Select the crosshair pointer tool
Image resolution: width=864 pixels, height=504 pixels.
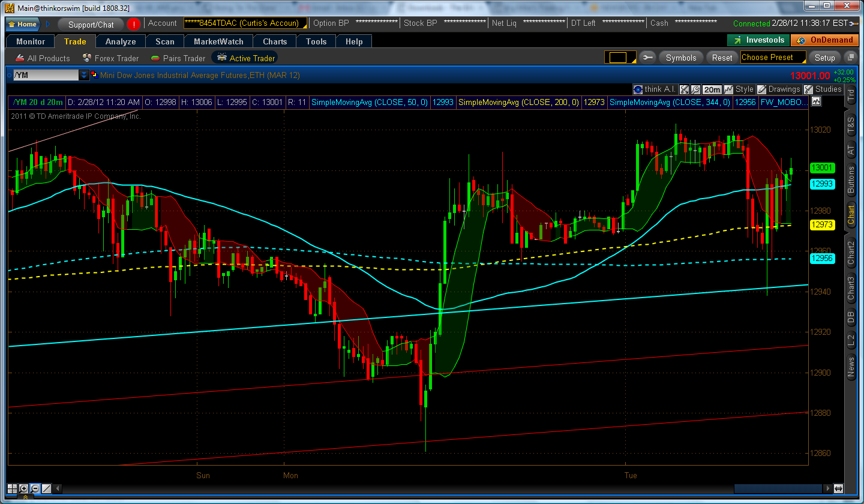coord(12,488)
